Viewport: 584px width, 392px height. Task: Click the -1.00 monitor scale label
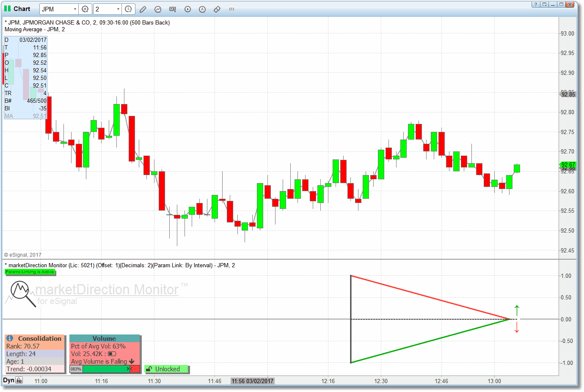(x=565, y=363)
